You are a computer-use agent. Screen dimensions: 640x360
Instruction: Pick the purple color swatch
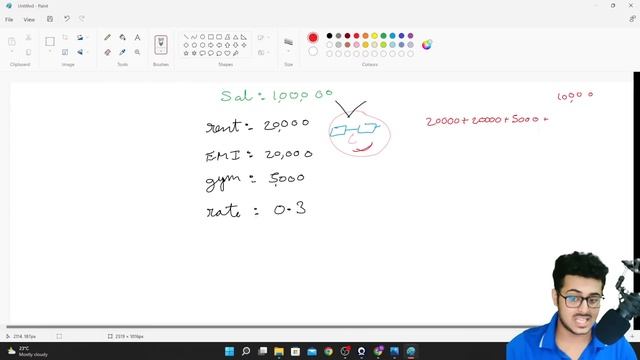tap(410, 36)
